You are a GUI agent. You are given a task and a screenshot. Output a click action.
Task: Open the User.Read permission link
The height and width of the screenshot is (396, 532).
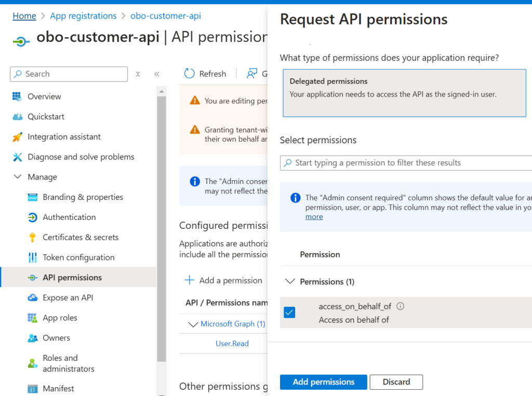(x=232, y=344)
